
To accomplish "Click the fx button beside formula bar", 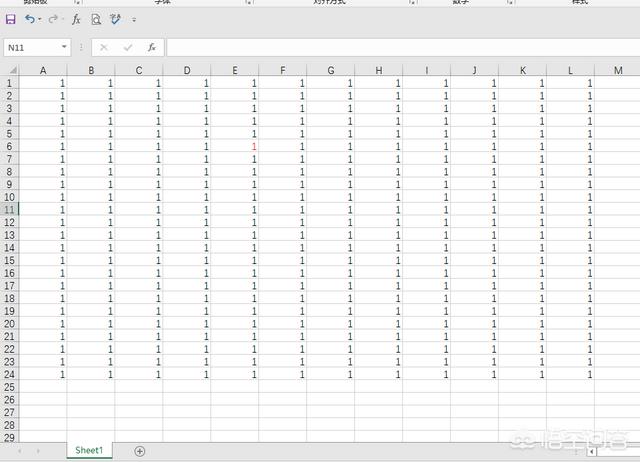I will click(152, 48).
